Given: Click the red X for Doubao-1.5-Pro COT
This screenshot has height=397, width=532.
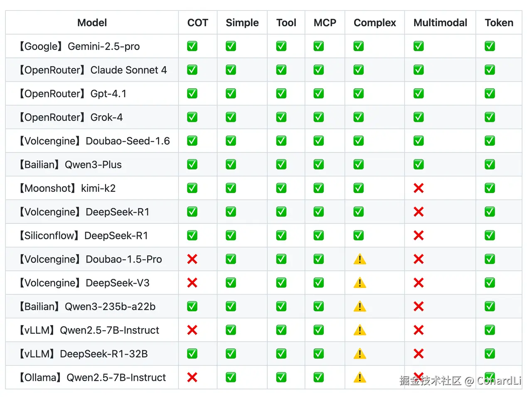Looking at the screenshot, I should click(192, 259).
